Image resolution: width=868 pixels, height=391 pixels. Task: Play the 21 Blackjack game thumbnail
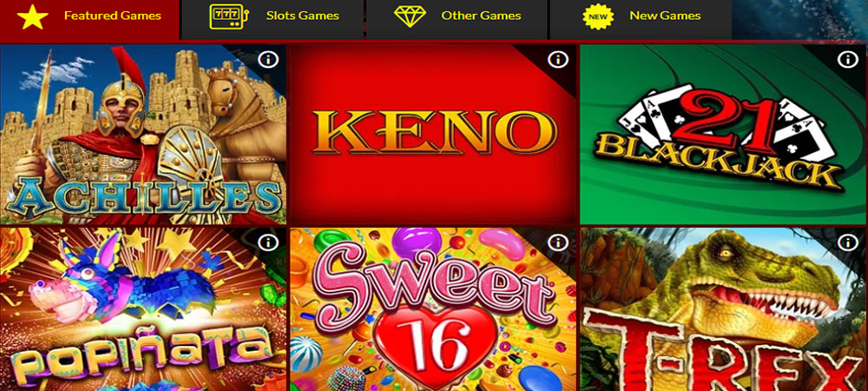(x=724, y=135)
